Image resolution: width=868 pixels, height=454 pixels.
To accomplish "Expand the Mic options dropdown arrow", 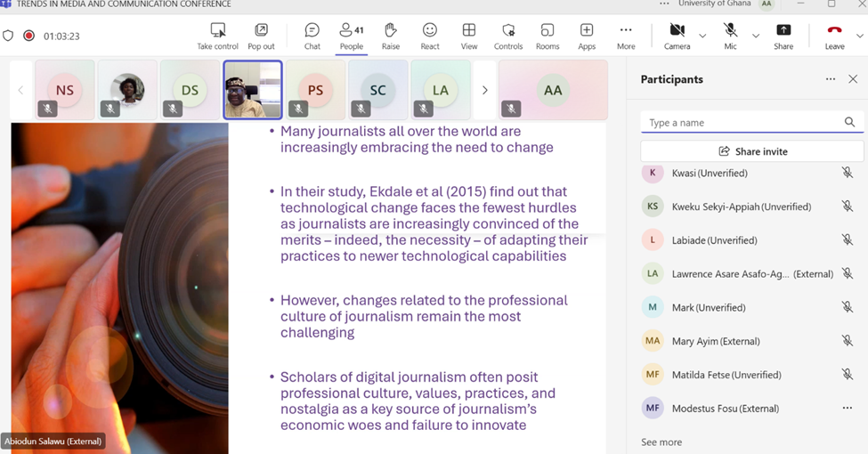I will tap(756, 36).
